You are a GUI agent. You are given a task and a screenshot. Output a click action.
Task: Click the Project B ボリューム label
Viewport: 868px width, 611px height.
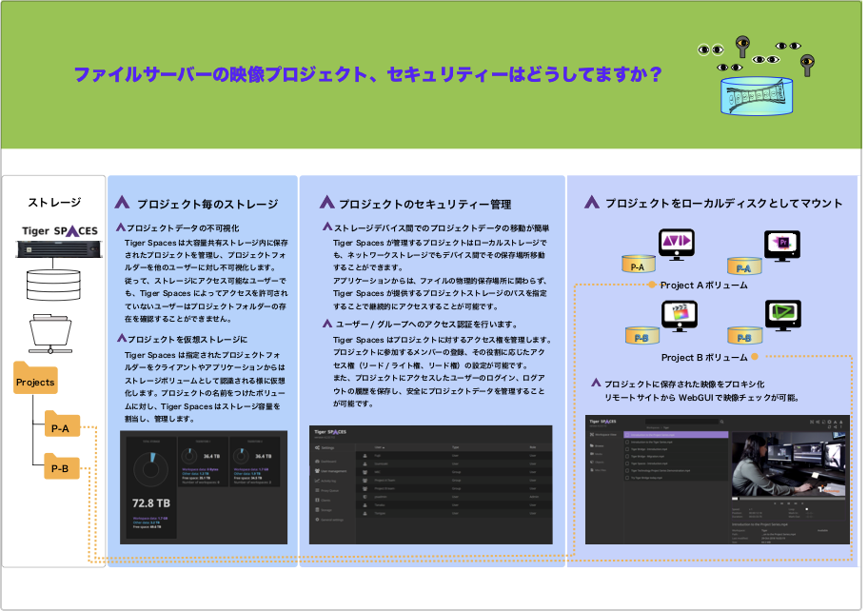[x=704, y=358]
